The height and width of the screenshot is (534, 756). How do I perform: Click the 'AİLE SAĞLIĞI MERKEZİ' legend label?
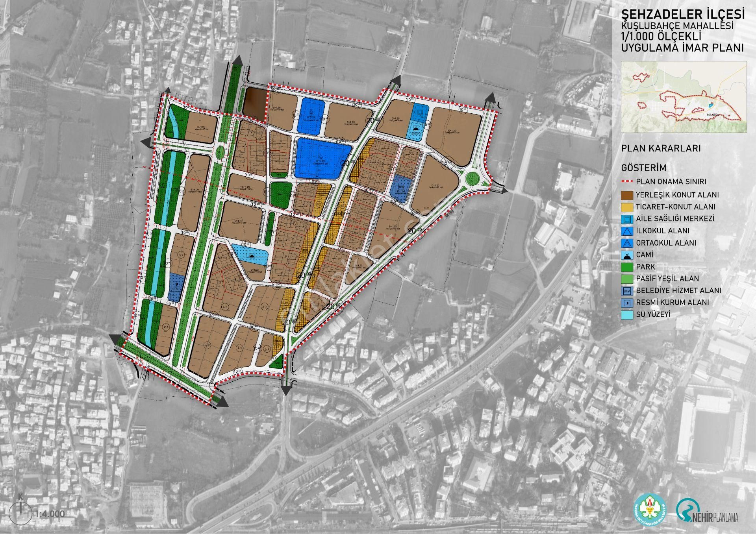[675, 219]
